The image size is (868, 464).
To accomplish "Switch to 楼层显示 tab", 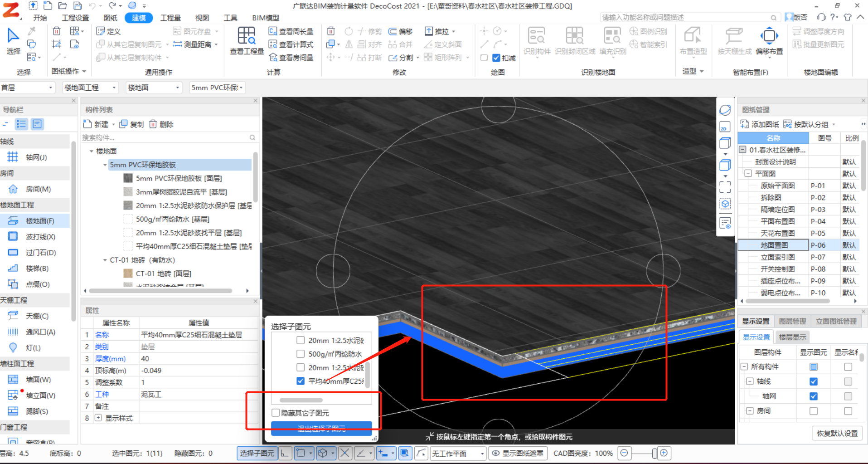I will pyautogui.click(x=792, y=337).
